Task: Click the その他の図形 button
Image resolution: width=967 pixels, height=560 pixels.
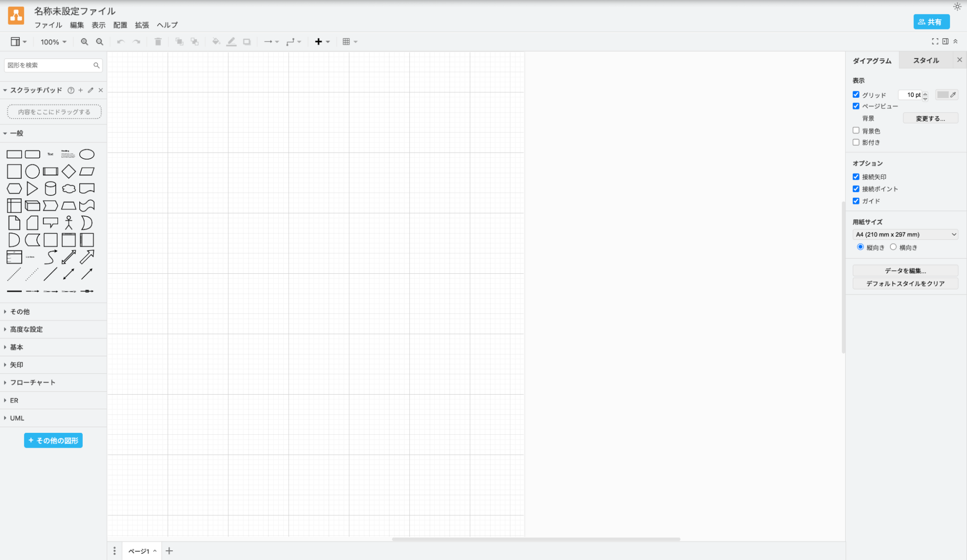Action: (53, 441)
